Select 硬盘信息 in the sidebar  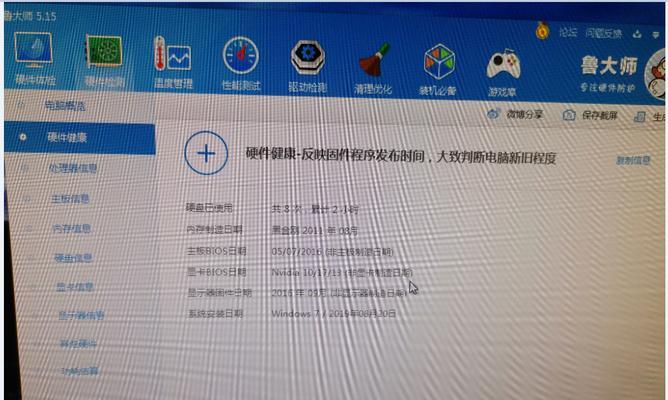coord(73,258)
